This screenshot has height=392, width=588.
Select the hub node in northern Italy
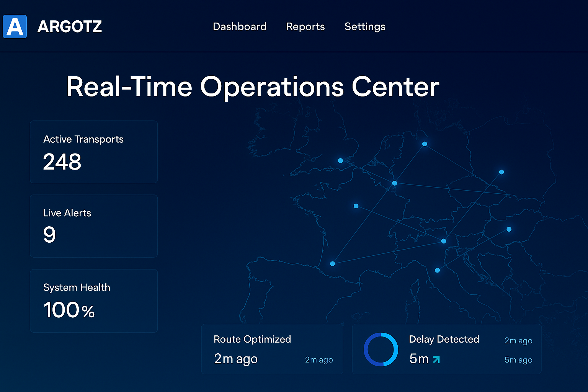pyautogui.click(x=444, y=241)
